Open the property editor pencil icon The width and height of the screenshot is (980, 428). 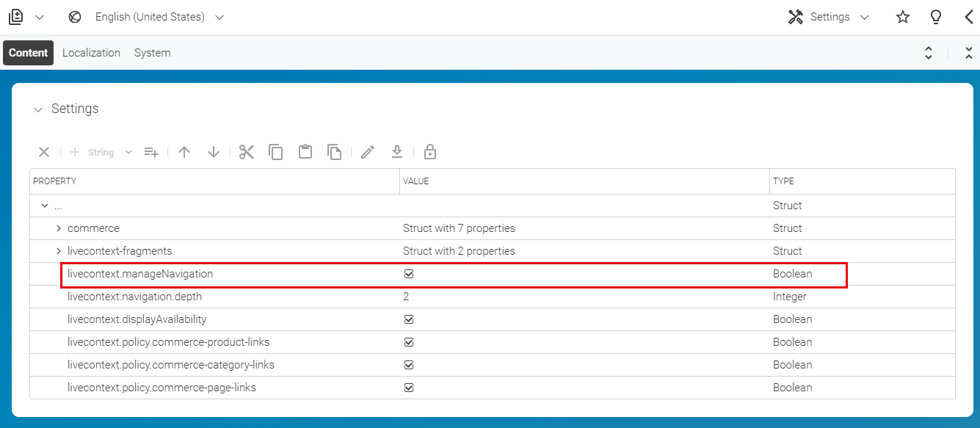click(367, 151)
